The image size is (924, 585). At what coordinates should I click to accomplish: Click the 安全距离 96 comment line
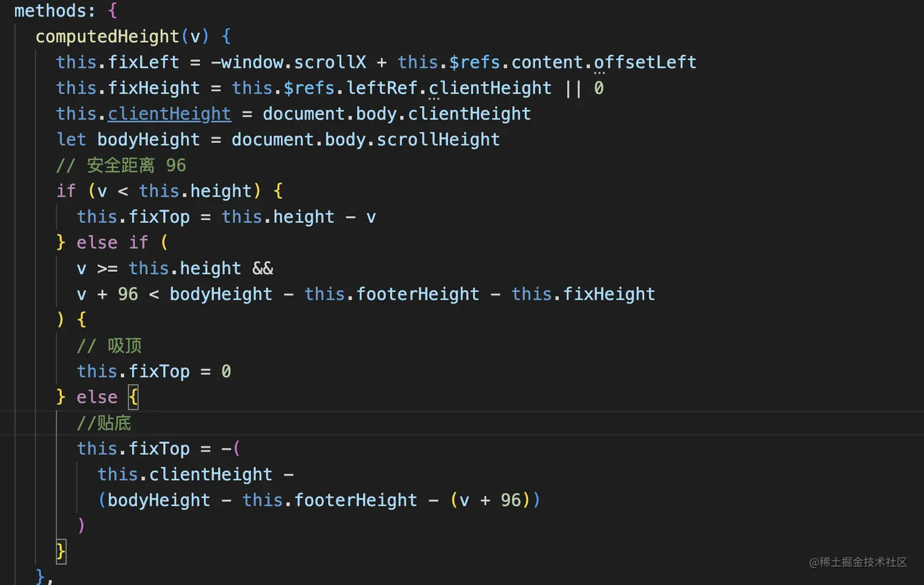(121, 165)
